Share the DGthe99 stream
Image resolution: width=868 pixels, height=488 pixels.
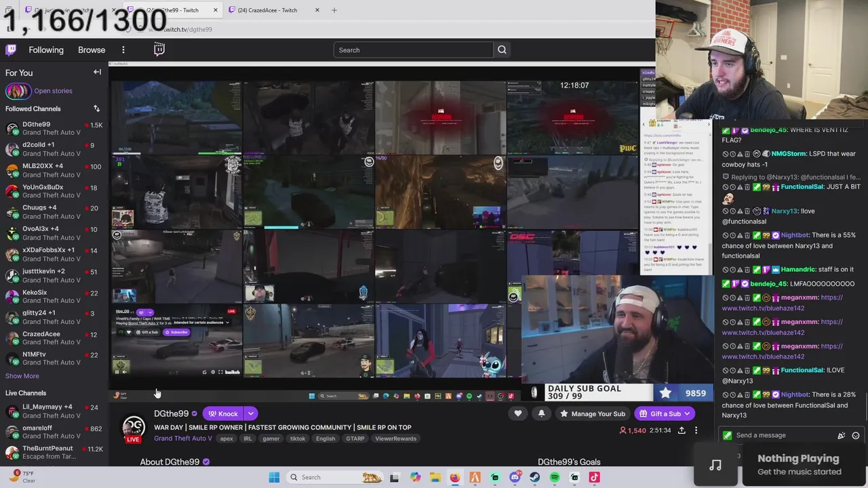tap(682, 430)
